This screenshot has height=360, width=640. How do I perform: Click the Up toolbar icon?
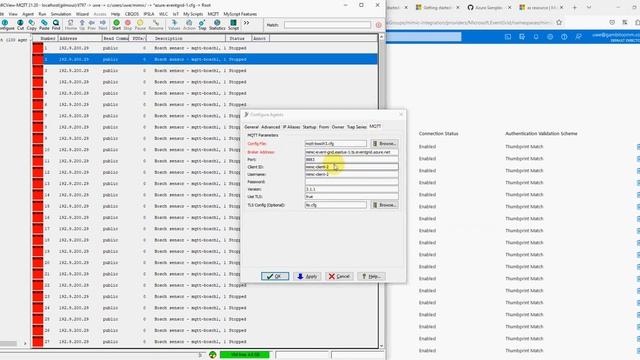[x=82, y=25]
